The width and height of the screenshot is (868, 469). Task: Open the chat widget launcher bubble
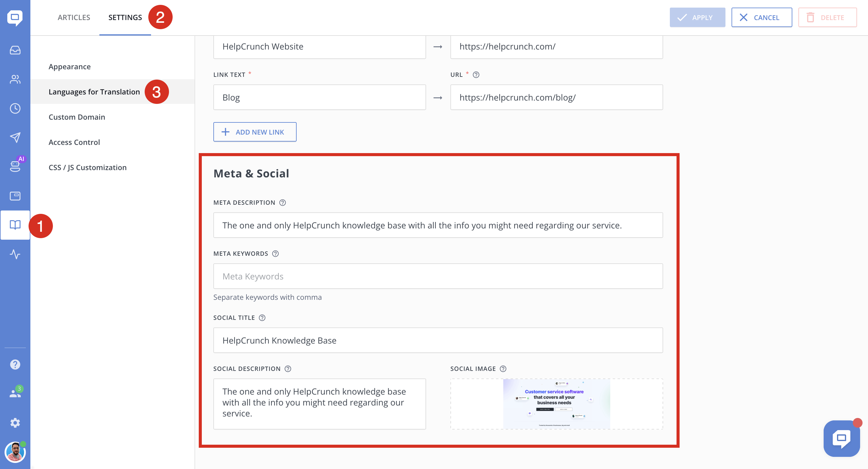click(841, 438)
